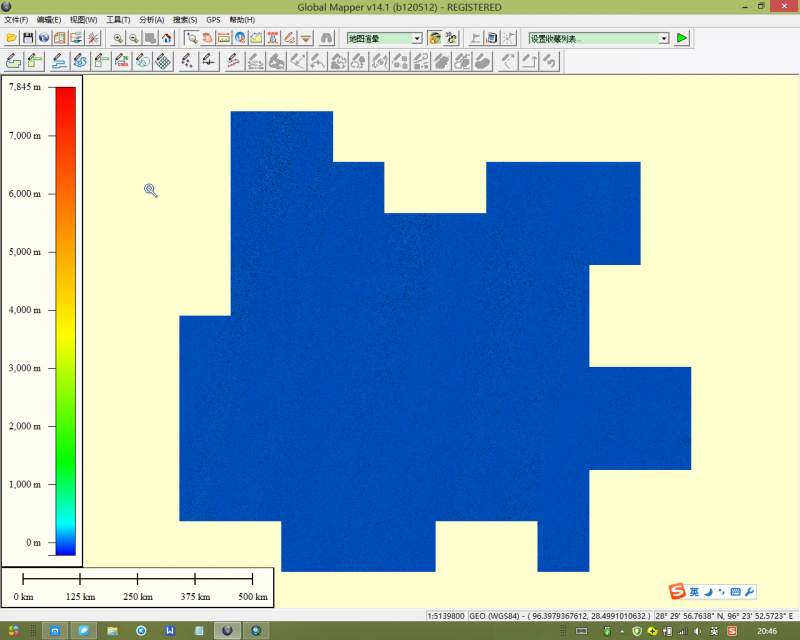Open data file with folder icon
This screenshot has height=640, width=800.
pos(11,38)
